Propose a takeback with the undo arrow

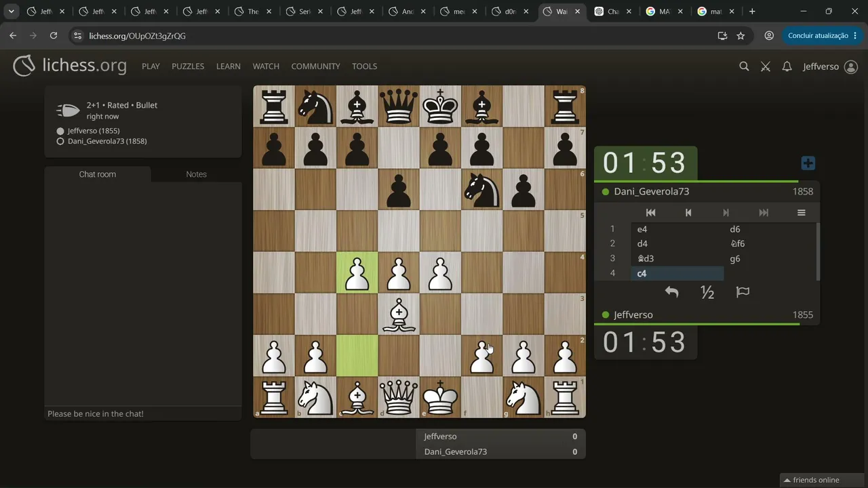(x=671, y=292)
